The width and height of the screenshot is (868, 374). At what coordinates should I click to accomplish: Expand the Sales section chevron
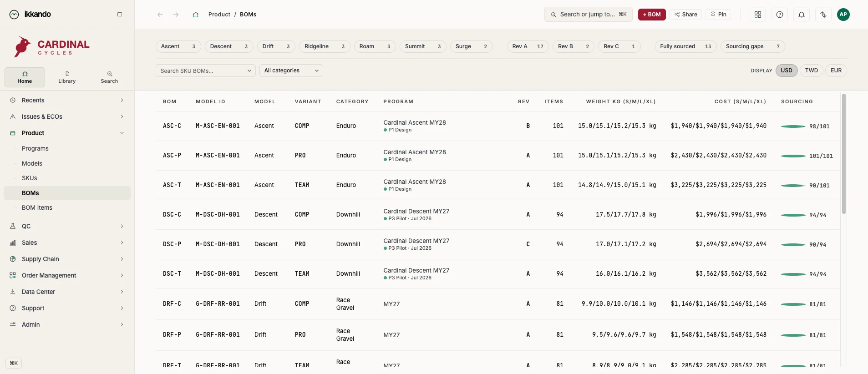click(122, 243)
